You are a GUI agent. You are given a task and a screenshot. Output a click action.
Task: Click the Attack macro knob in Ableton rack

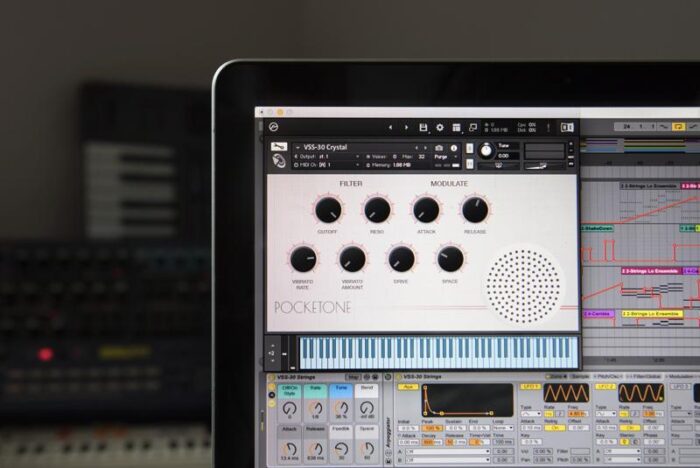pos(289,448)
